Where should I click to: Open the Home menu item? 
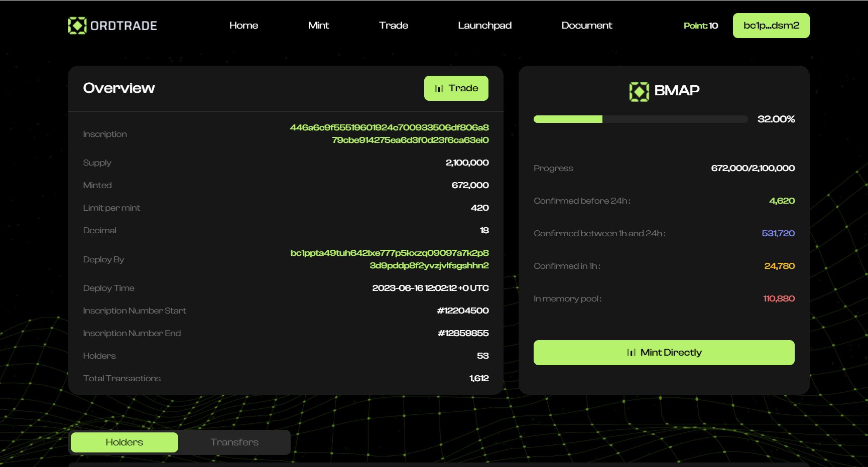point(243,26)
